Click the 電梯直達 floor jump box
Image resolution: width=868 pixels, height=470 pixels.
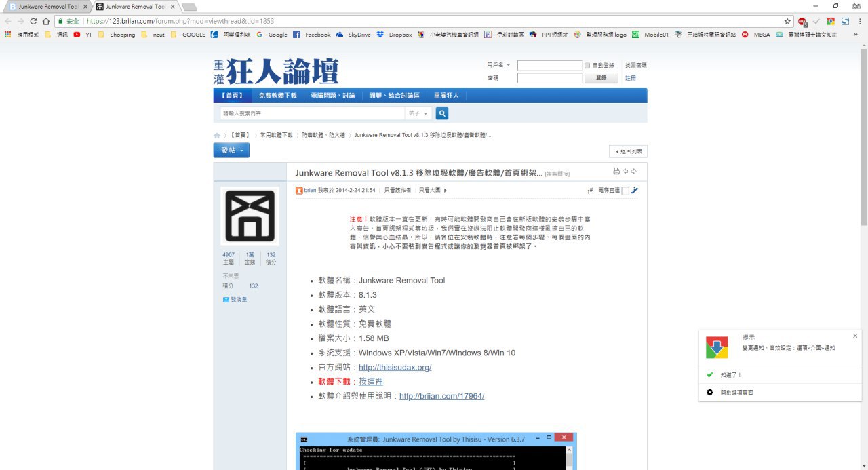point(625,191)
